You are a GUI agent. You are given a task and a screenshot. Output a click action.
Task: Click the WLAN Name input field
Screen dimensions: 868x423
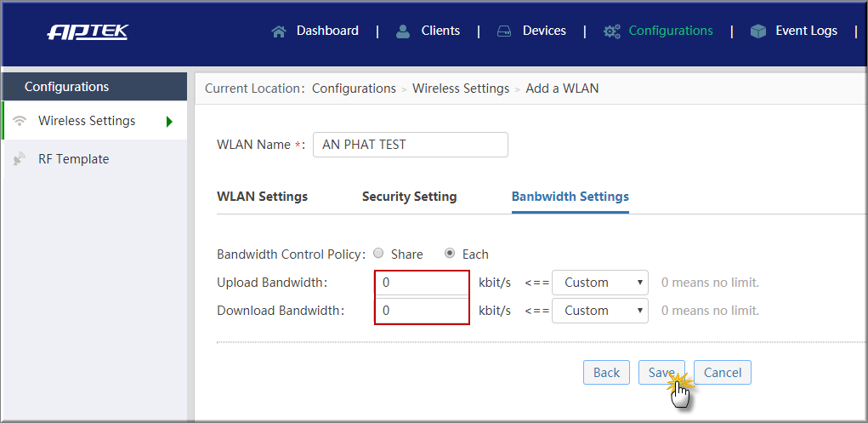click(x=411, y=145)
